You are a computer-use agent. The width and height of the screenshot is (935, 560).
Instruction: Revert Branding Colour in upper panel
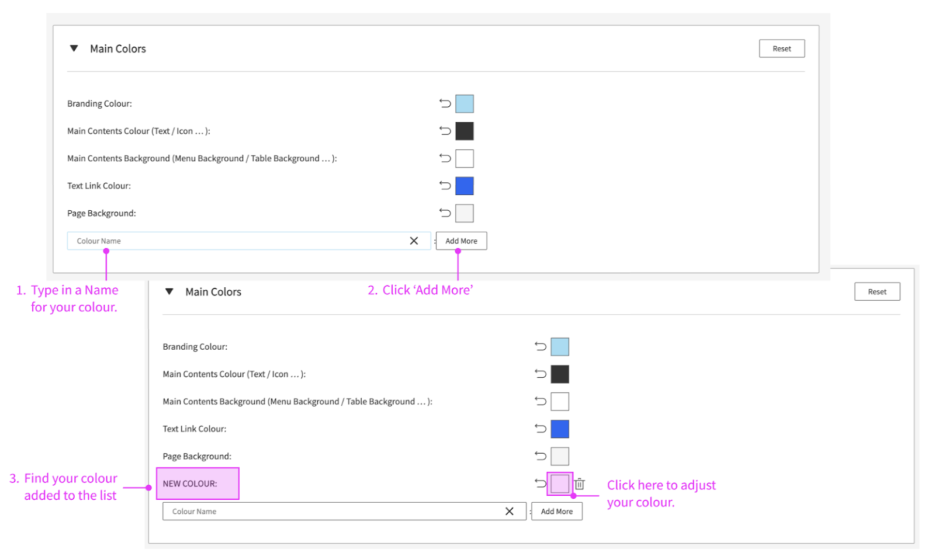click(x=445, y=103)
